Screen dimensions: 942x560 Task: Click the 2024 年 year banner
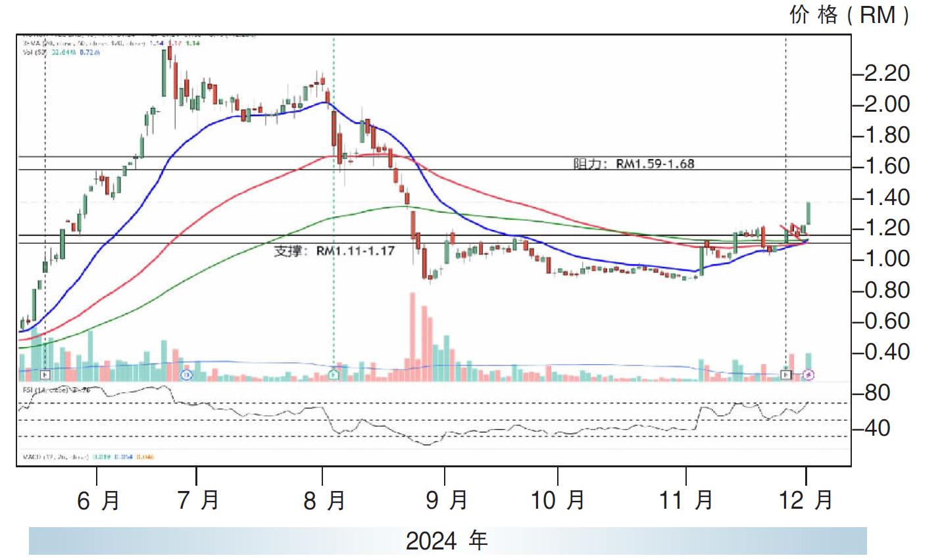[447, 541]
